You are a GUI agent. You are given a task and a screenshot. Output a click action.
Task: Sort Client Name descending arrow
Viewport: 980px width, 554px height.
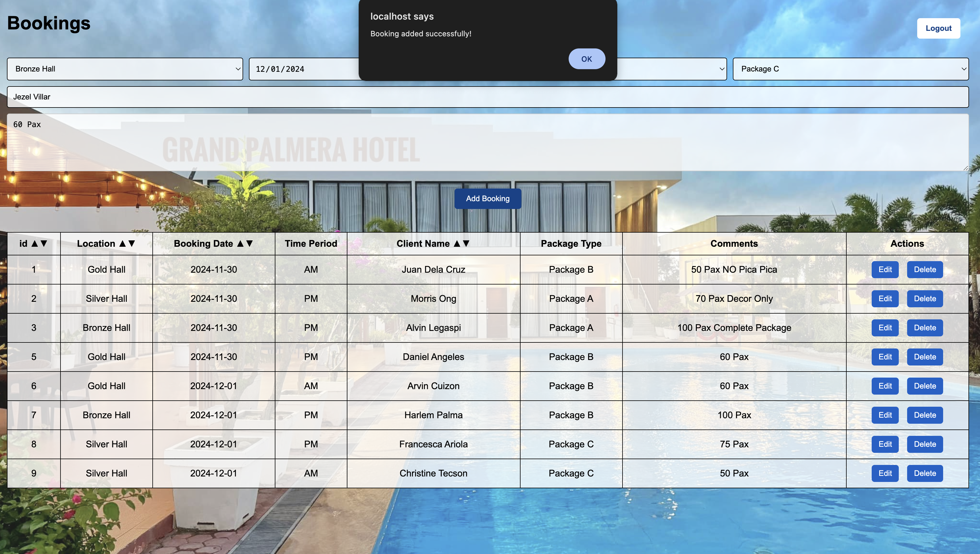click(x=466, y=244)
